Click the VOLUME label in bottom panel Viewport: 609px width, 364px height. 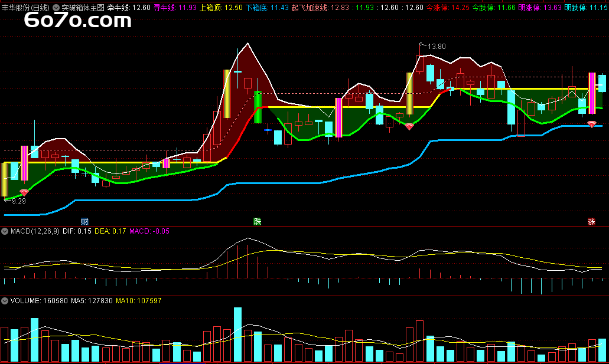click(x=25, y=301)
